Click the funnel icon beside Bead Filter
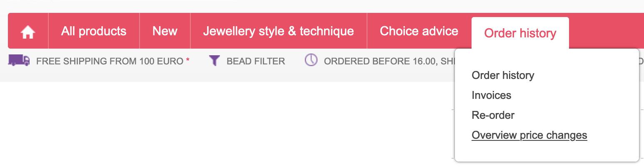 pos(214,61)
